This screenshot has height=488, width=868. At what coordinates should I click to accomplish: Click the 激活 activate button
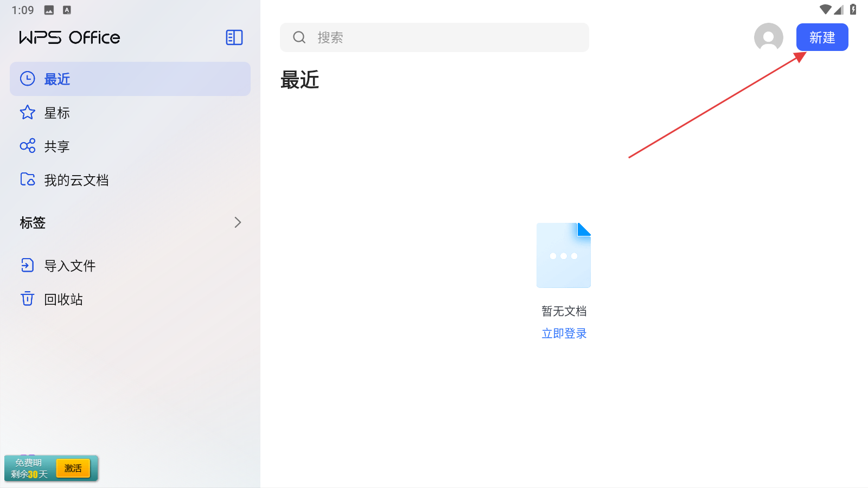point(73,468)
